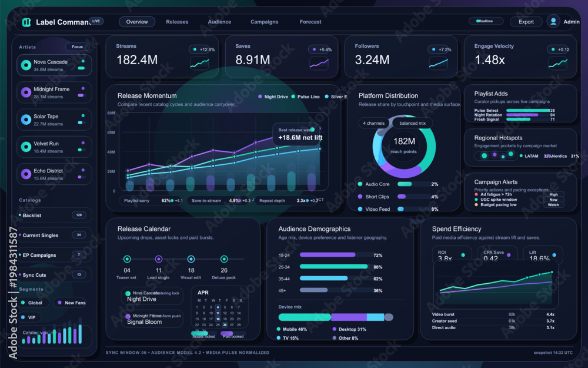Click the Streams sparkline chart icon

click(x=199, y=63)
